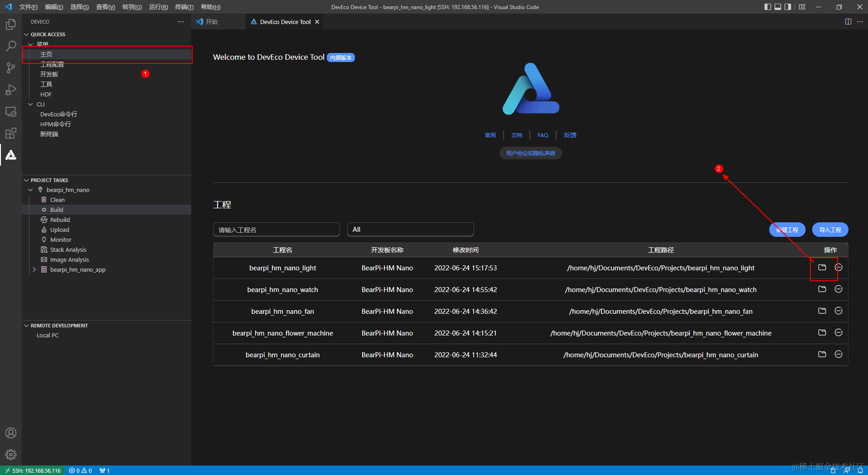Open editor More Actions ellipsis
Screen dimensions: 868x475
[860, 22]
